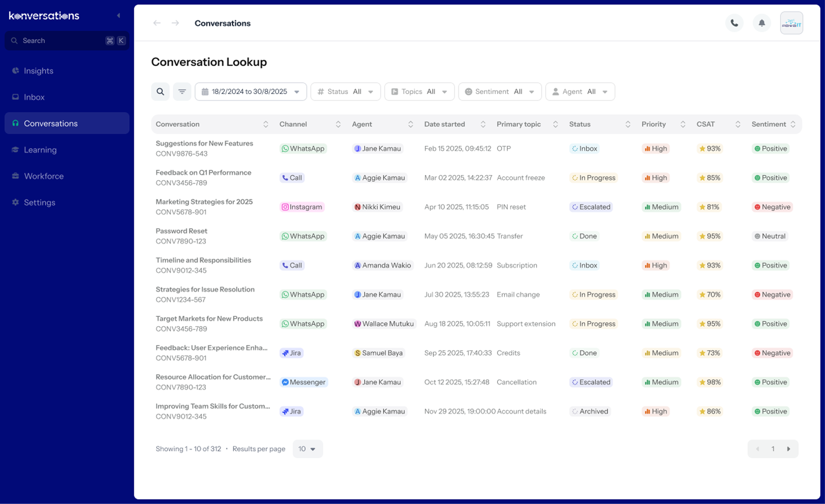Click the phone call icon in header

point(734,23)
